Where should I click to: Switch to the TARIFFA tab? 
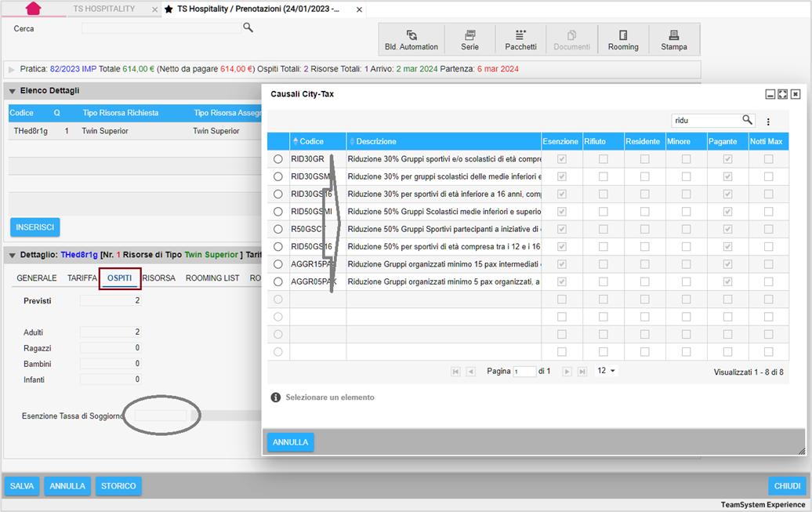pos(82,278)
